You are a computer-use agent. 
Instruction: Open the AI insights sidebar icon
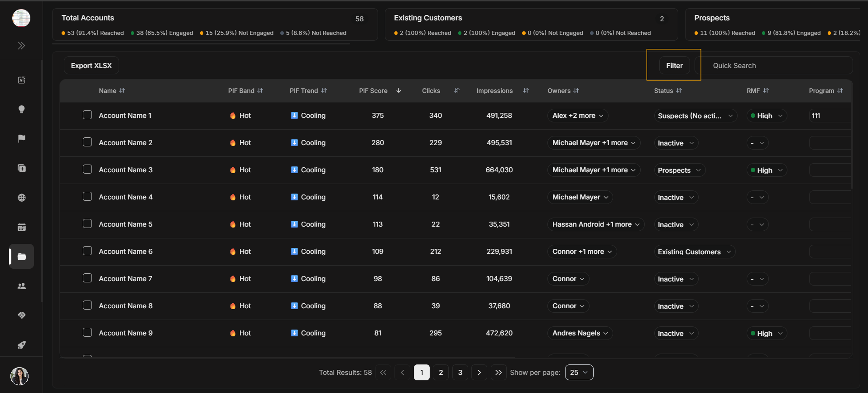[x=21, y=80]
